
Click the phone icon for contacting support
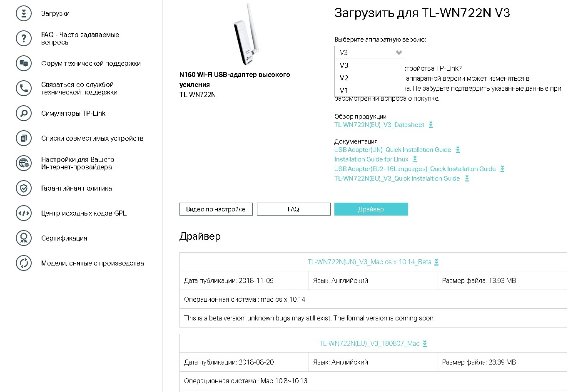[x=24, y=88]
